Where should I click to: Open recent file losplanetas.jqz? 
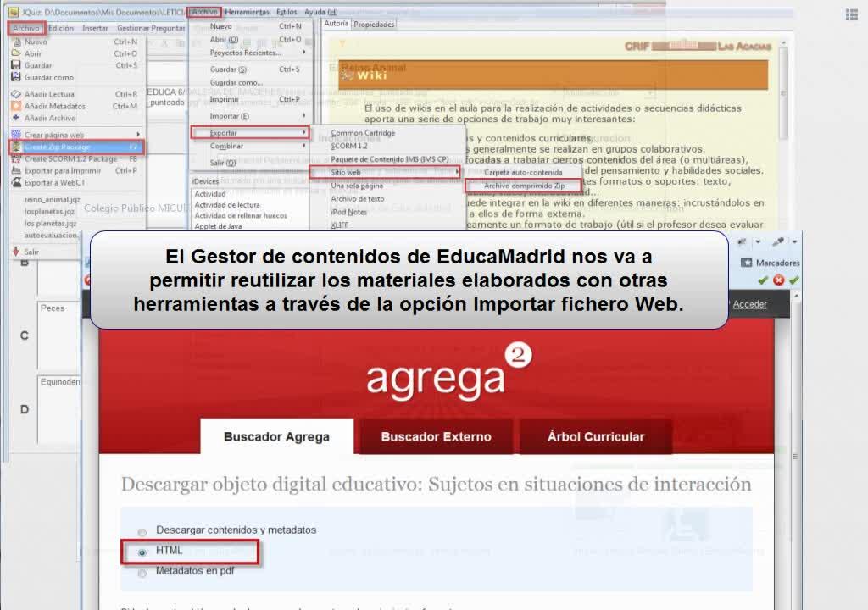(49, 212)
